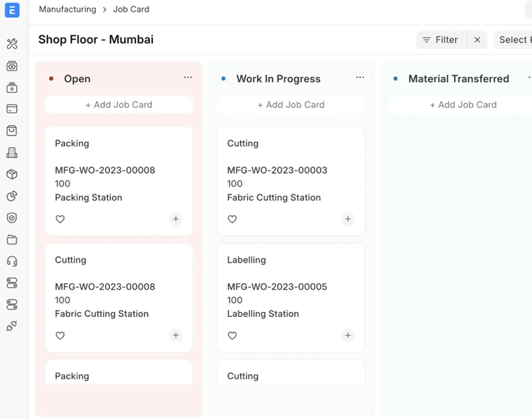Add Job Card in Work In Progress
The width and height of the screenshot is (532, 419).
291,105
